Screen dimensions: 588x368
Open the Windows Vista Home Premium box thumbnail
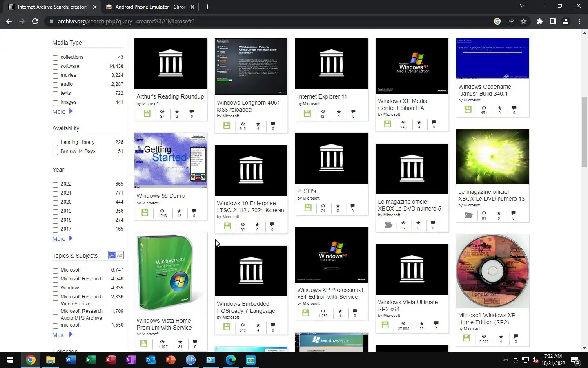click(171, 273)
